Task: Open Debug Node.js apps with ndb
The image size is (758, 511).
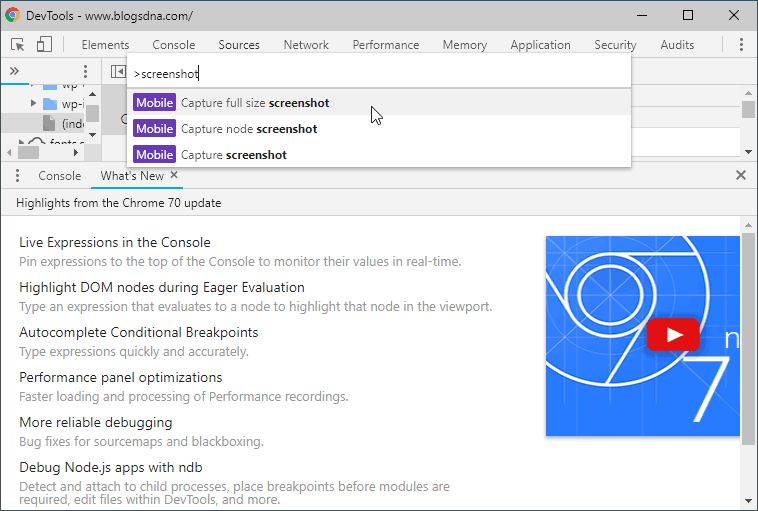Action: point(111,467)
